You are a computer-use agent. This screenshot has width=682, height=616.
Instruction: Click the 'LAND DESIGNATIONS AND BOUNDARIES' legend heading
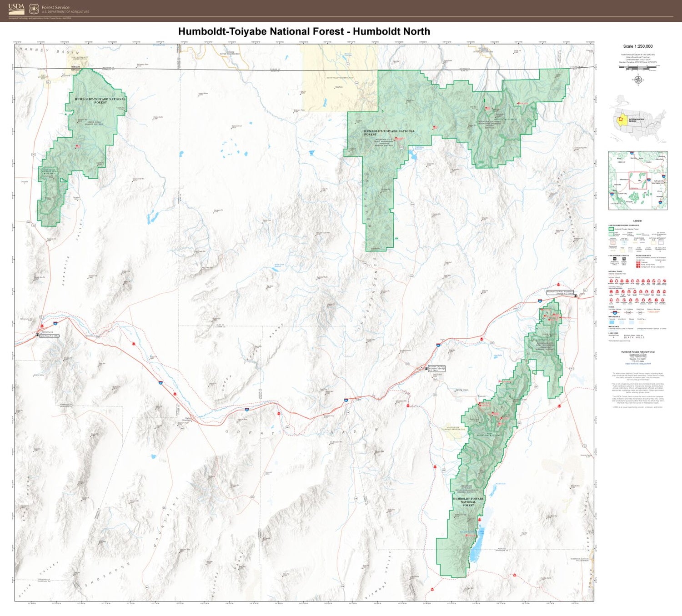[x=623, y=225]
